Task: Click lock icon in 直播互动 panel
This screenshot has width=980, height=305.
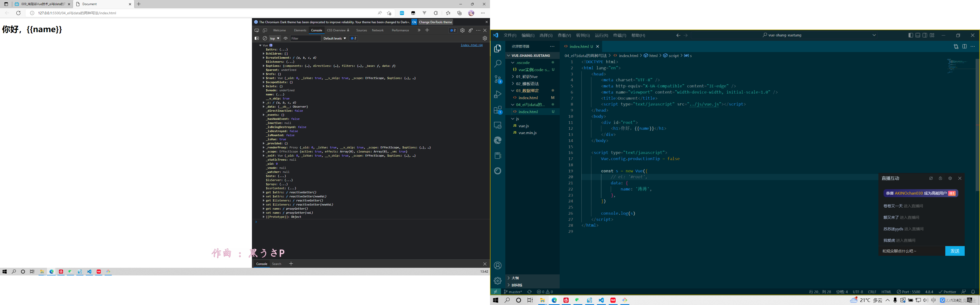Action: click(x=940, y=178)
